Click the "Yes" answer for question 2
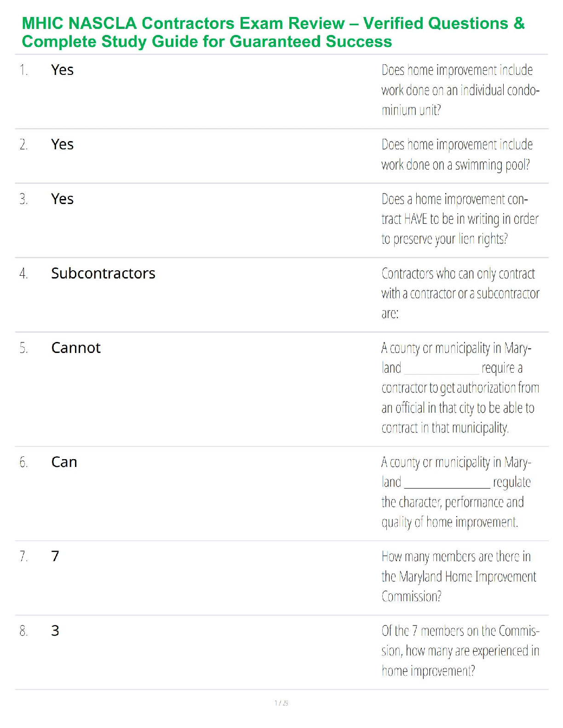The image size is (563, 728). (x=63, y=144)
